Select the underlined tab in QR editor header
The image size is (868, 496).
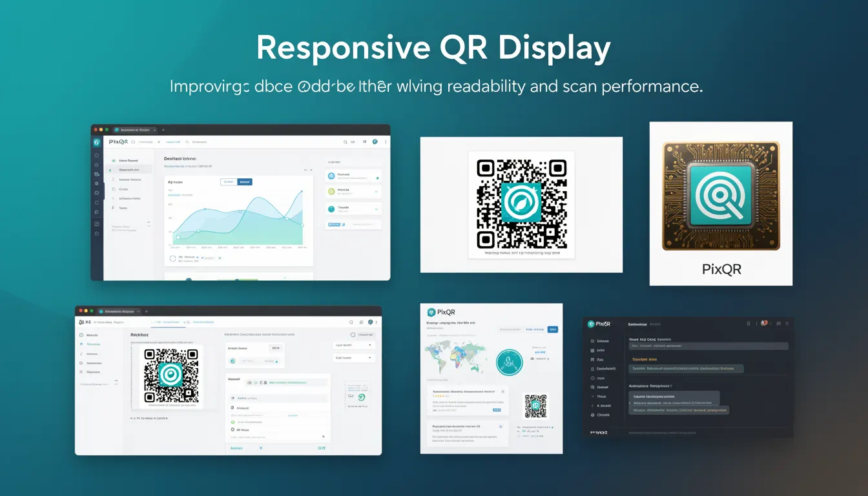tap(168, 322)
